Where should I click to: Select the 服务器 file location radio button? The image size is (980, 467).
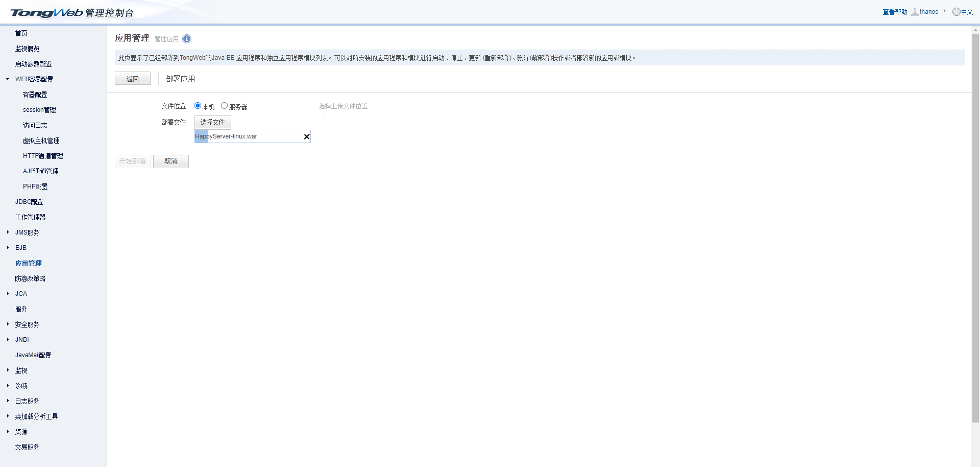click(224, 106)
